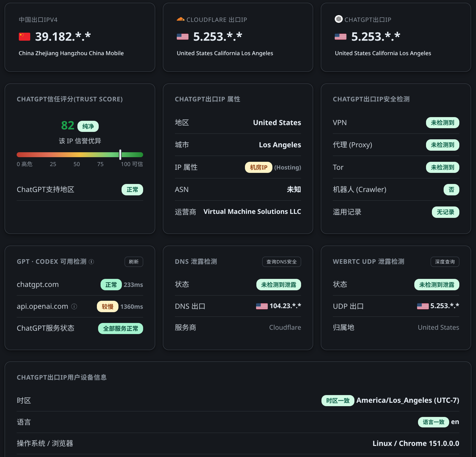Image resolution: width=476 pixels, height=457 pixels.
Task: Click the trust score slider marker
Action: tap(120, 155)
